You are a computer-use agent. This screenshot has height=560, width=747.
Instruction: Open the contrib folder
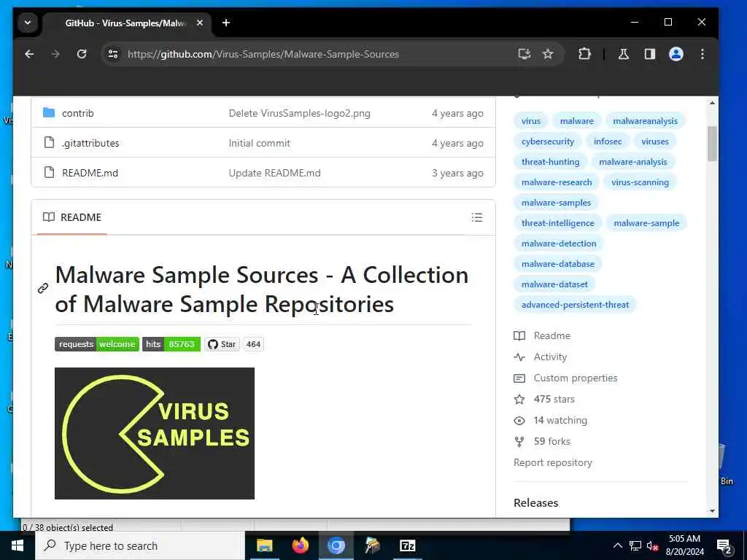click(x=78, y=113)
